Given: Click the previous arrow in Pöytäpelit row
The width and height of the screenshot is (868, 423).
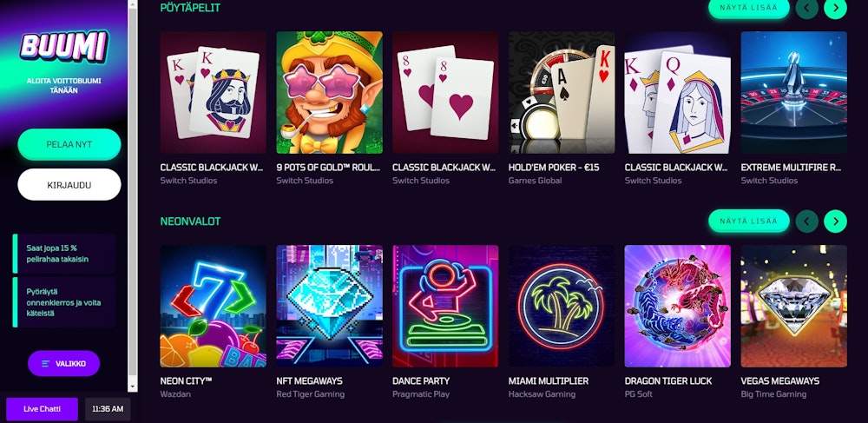Looking at the screenshot, I should 806,8.
